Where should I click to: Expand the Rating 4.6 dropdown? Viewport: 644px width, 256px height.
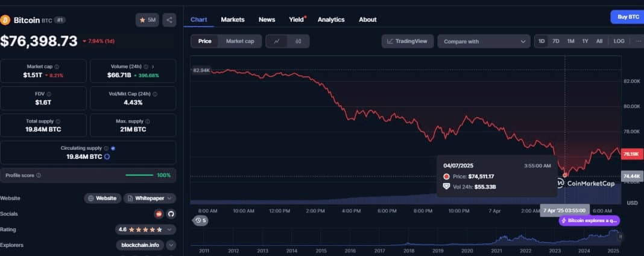145,229
